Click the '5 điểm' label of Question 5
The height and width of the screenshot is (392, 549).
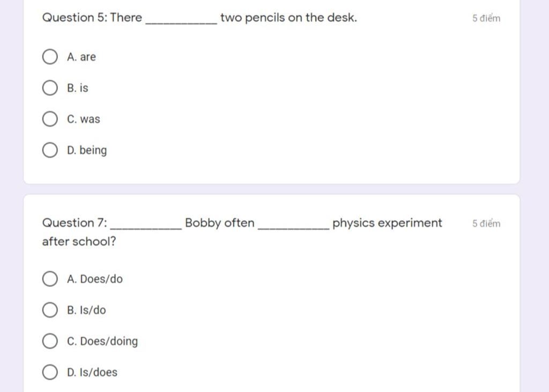coord(486,18)
